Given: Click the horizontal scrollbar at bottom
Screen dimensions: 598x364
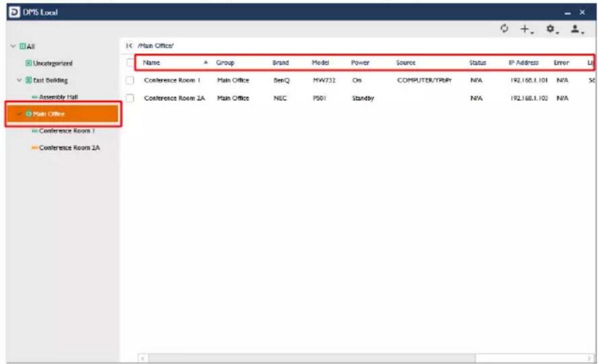Looking at the screenshot, I should click(x=312, y=358).
